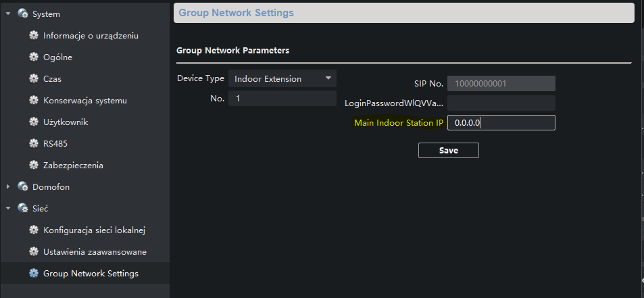
Task: Open Konserwacja systemu page
Action: tap(84, 101)
